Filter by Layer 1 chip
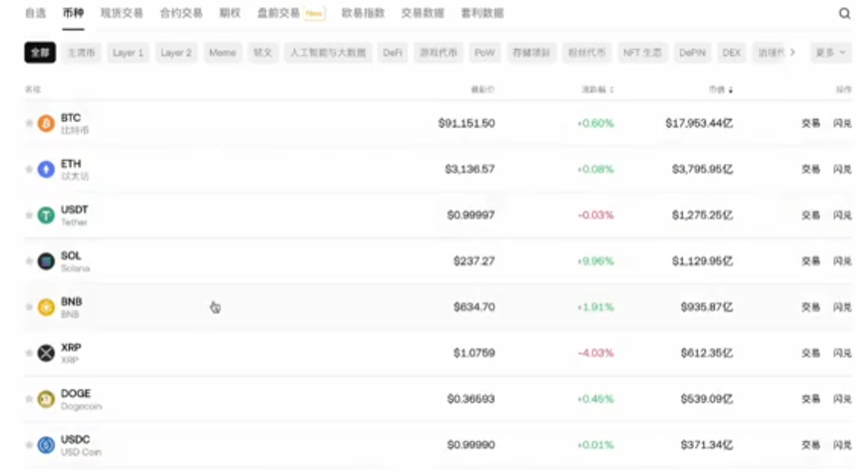868x470 pixels. coord(128,52)
